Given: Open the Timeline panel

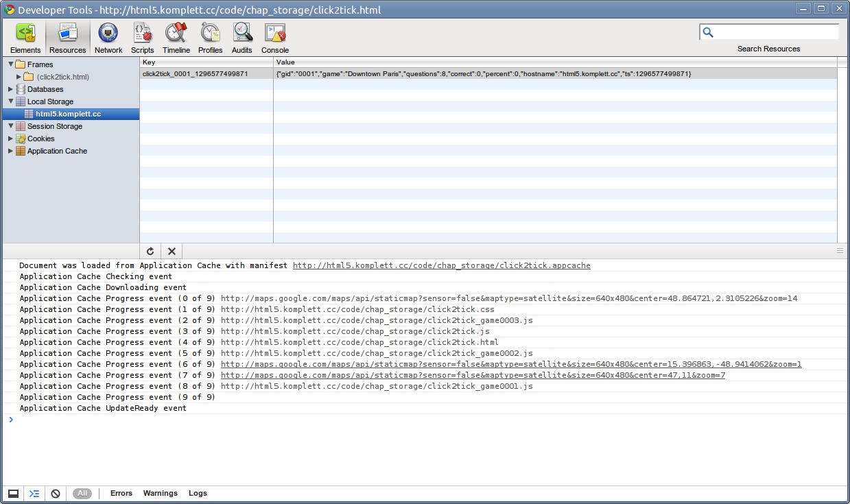Looking at the screenshot, I should click(x=176, y=38).
